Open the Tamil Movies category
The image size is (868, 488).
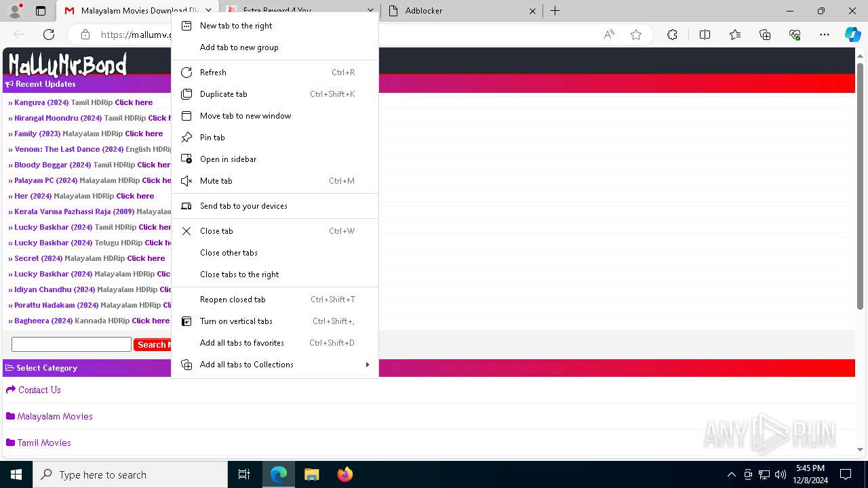coord(44,443)
